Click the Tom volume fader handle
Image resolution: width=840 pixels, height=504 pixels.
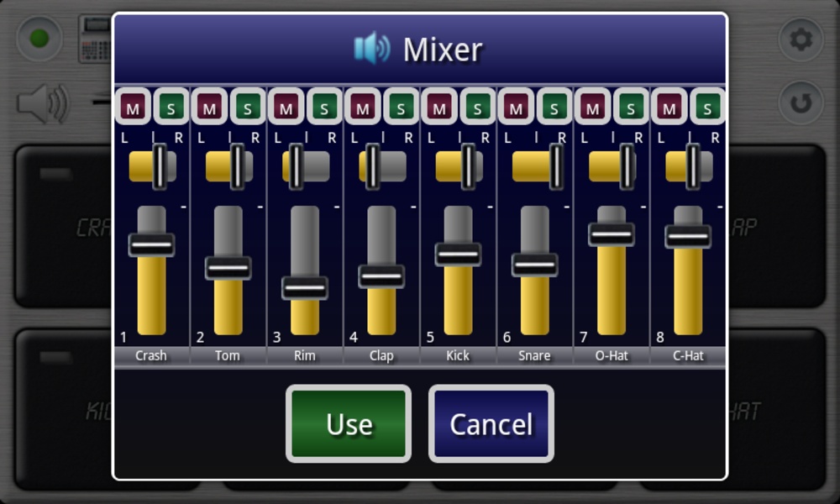[228, 268]
